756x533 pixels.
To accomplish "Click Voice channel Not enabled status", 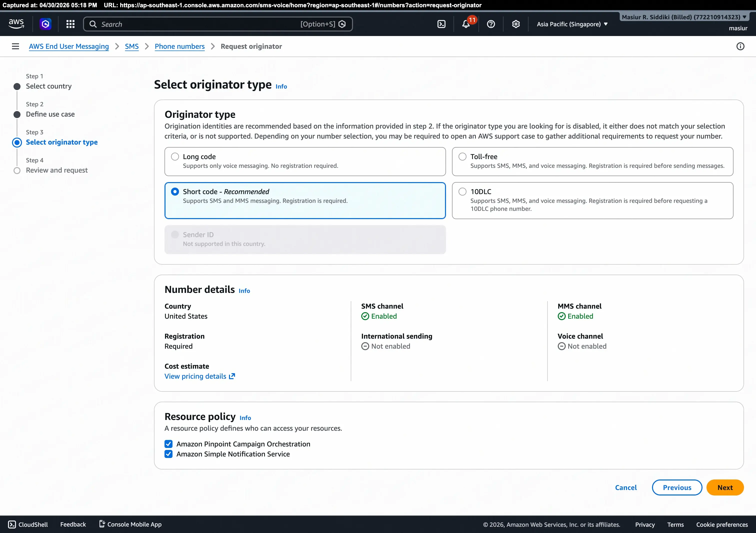I will (582, 346).
